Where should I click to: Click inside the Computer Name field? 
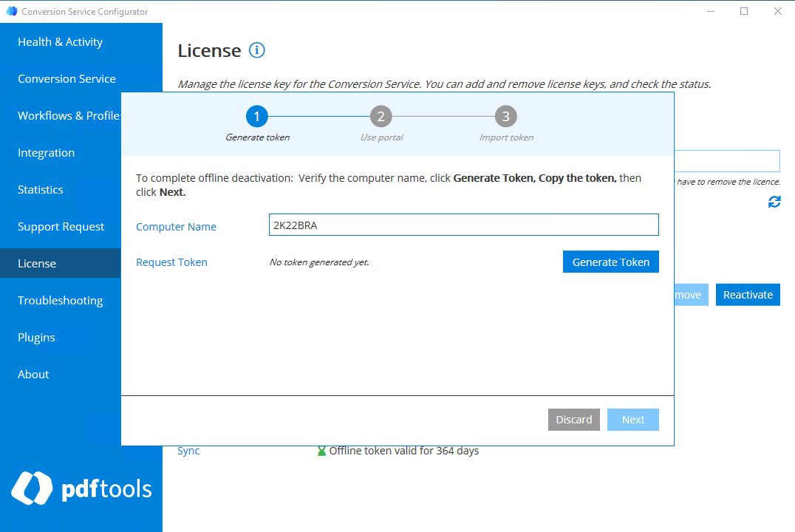463,225
